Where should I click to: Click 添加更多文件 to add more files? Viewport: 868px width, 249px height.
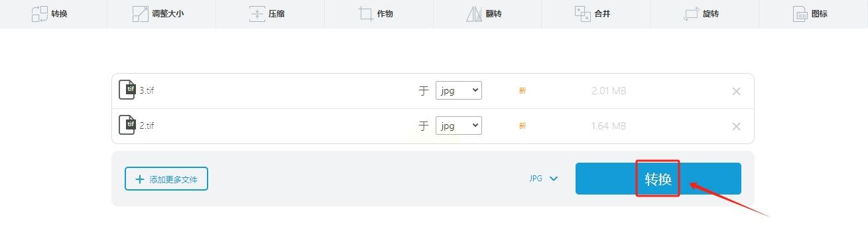[x=166, y=179]
